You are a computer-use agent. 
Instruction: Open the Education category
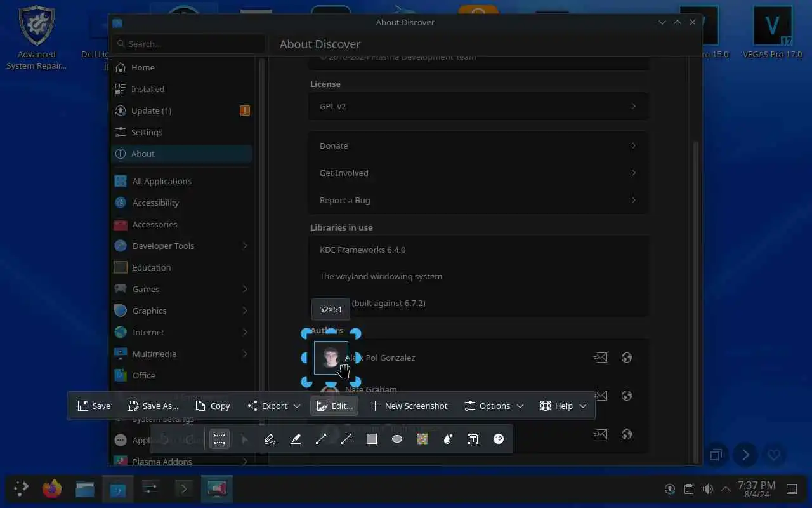point(181,267)
